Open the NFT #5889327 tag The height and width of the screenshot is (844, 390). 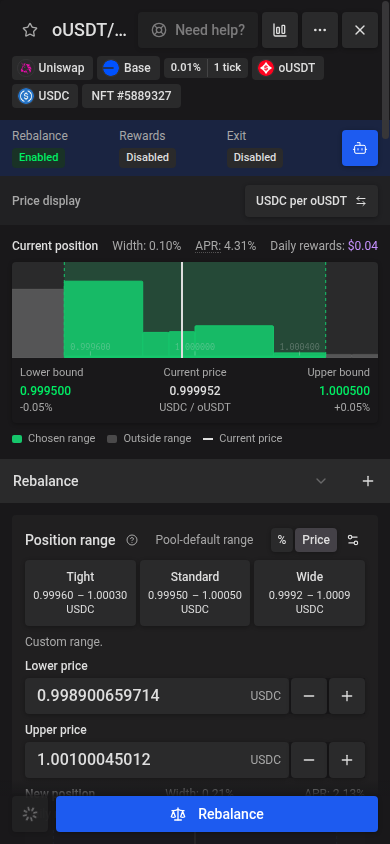click(x=131, y=96)
